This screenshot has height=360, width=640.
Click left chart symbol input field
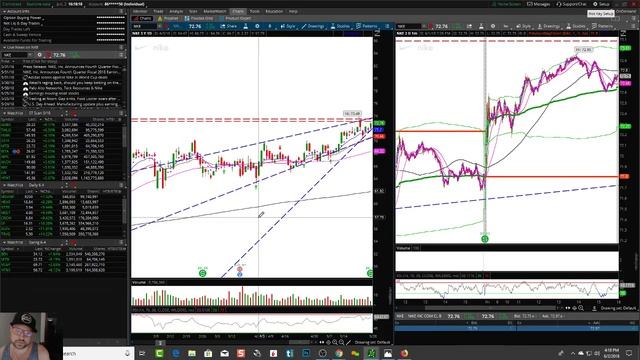(144, 26)
